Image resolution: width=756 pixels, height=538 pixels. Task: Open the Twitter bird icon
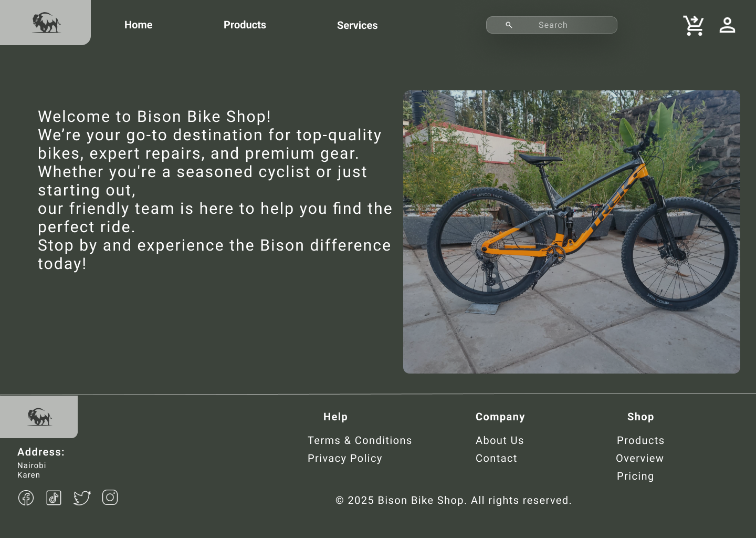tap(82, 498)
